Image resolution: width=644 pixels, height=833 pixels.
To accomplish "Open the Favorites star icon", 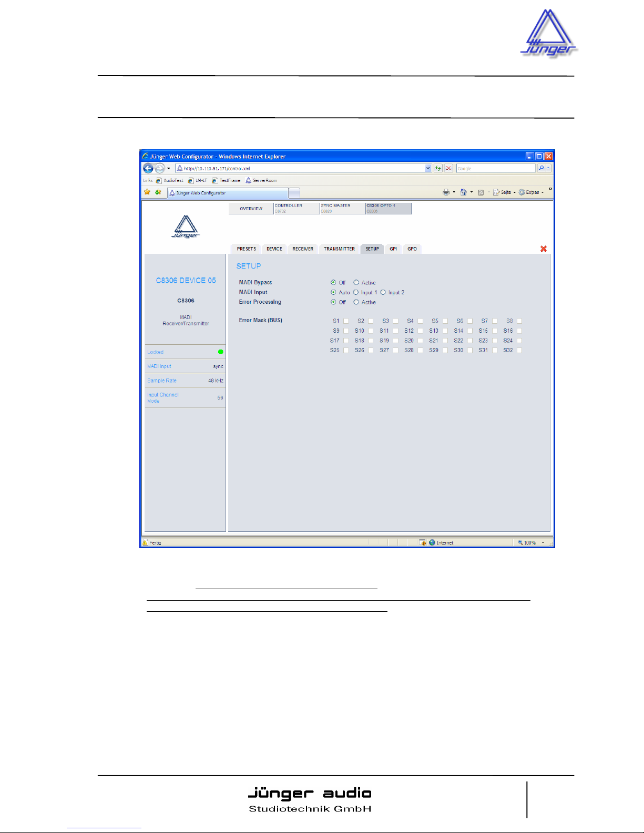I will 147,192.
